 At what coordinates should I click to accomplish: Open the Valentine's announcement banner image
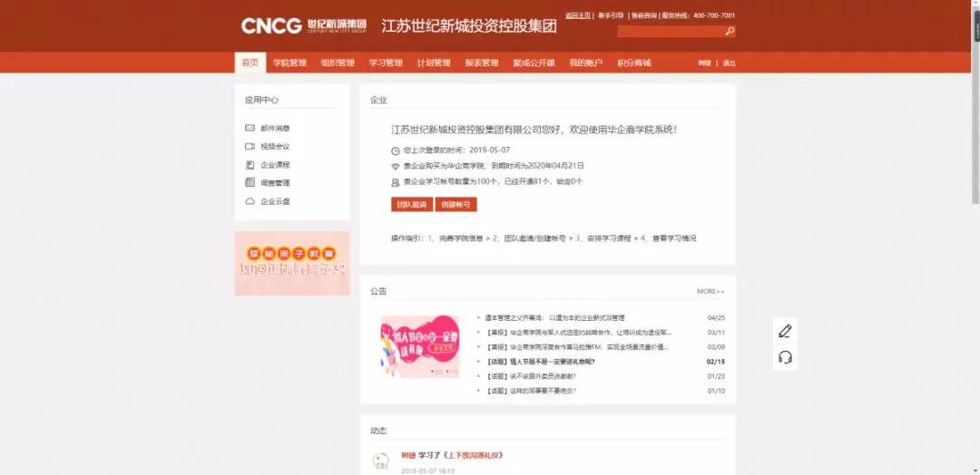(419, 346)
